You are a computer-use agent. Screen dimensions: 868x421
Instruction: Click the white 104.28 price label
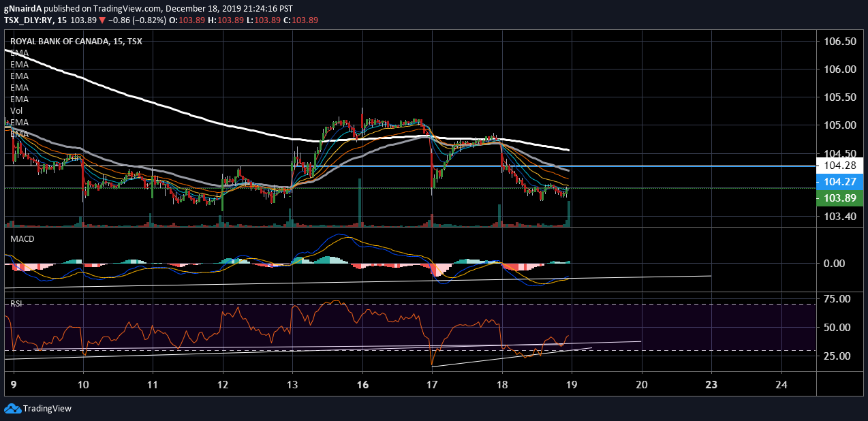839,166
